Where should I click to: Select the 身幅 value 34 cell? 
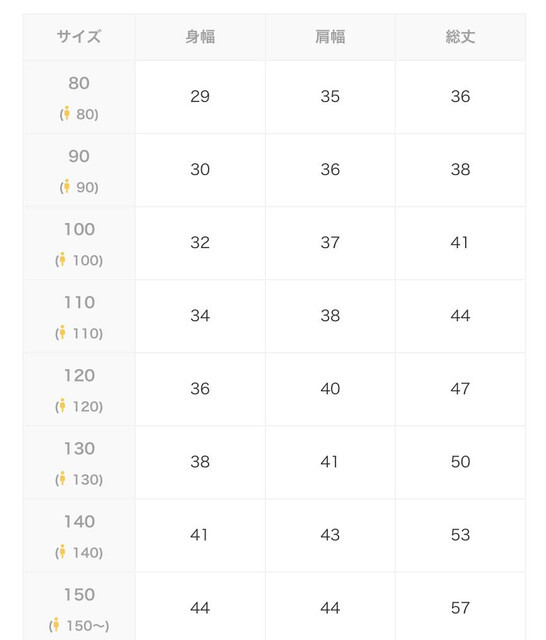point(200,316)
